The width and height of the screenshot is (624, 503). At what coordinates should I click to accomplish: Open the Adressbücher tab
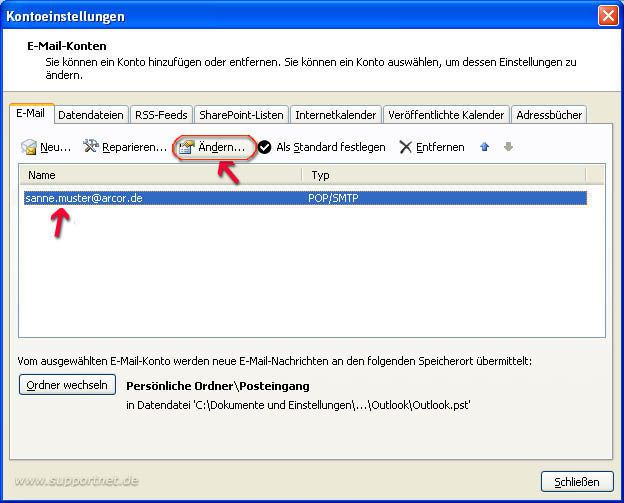coord(549,115)
